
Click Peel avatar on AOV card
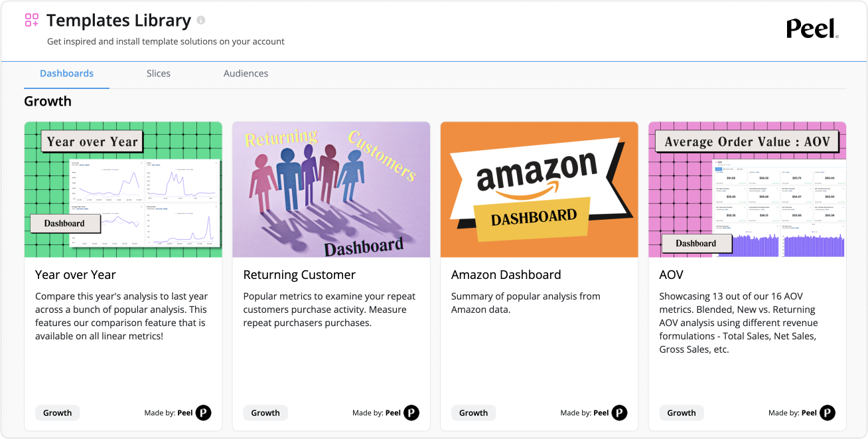click(x=828, y=412)
